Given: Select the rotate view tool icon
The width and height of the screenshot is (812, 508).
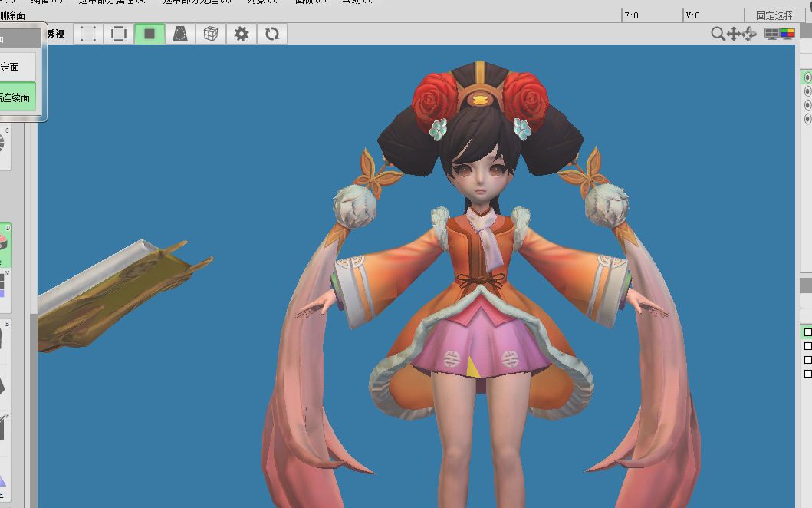Looking at the screenshot, I should (749, 35).
